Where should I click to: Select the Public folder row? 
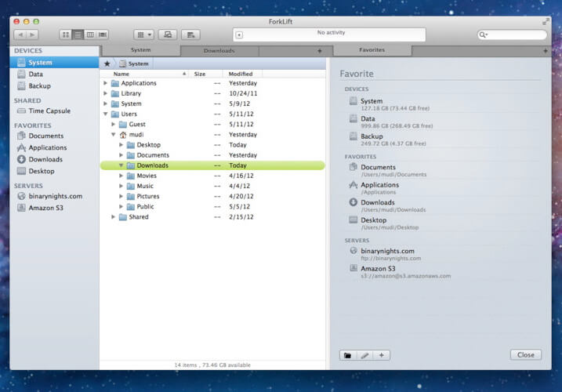click(212, 206)
